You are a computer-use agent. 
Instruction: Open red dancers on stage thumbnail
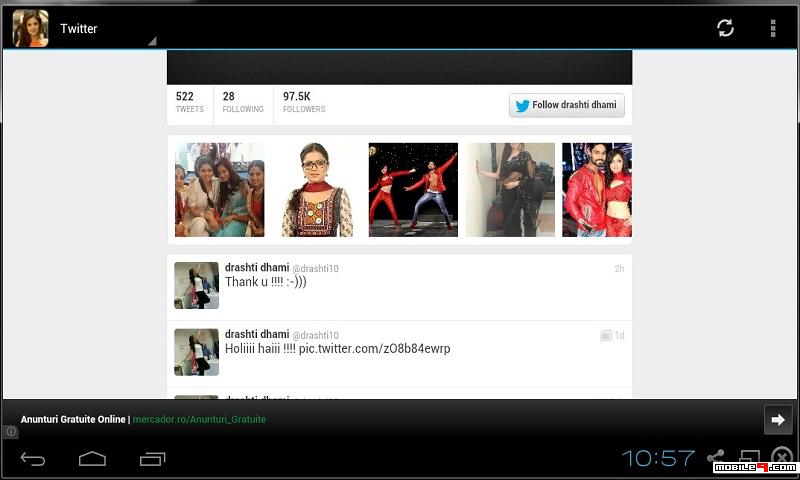point(413,190)
